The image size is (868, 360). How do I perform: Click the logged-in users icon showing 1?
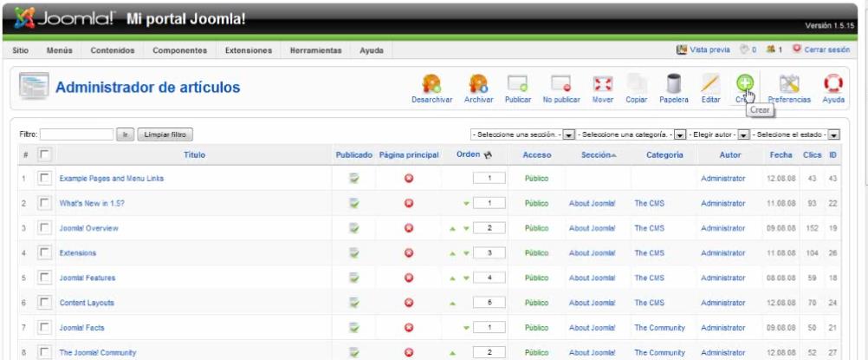pos(770,49)
